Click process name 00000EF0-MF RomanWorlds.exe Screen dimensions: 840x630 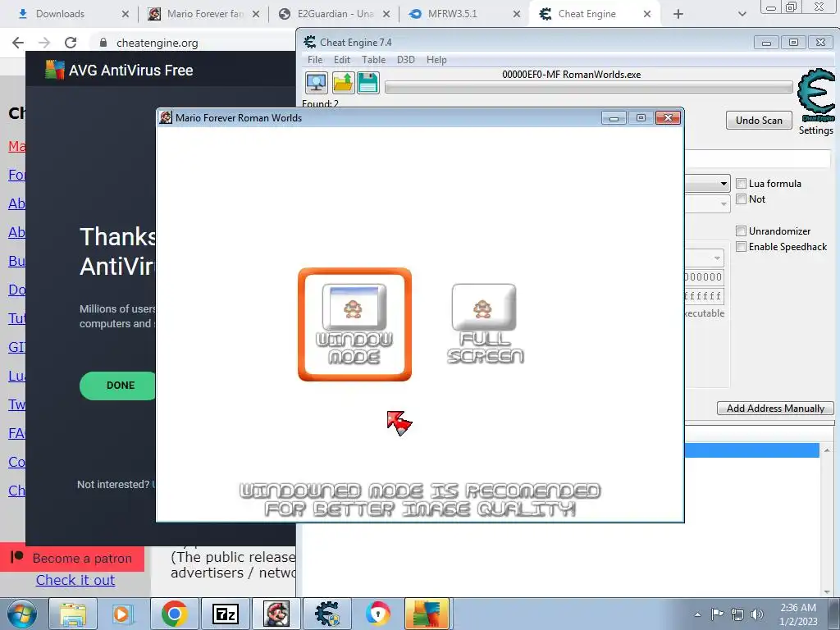coord(571,75)
